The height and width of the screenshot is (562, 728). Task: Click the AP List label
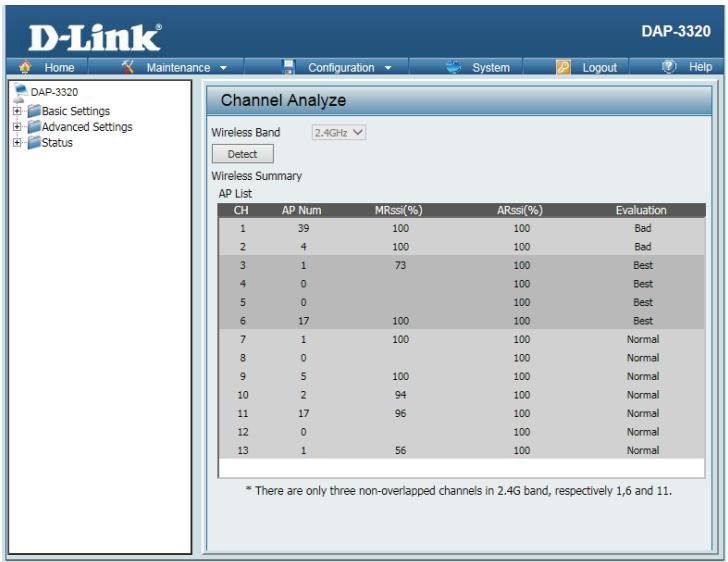coord(235,194)
